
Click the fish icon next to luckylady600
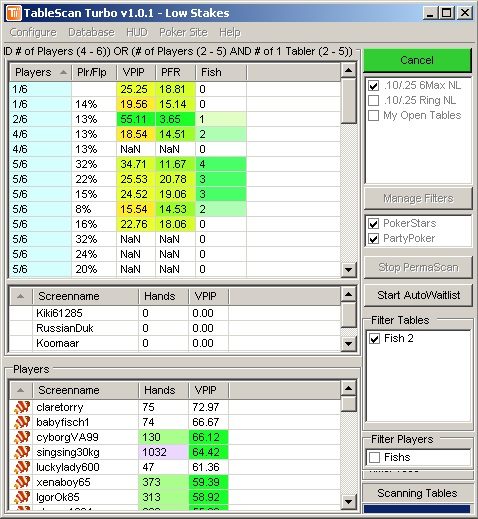point(22,467)
